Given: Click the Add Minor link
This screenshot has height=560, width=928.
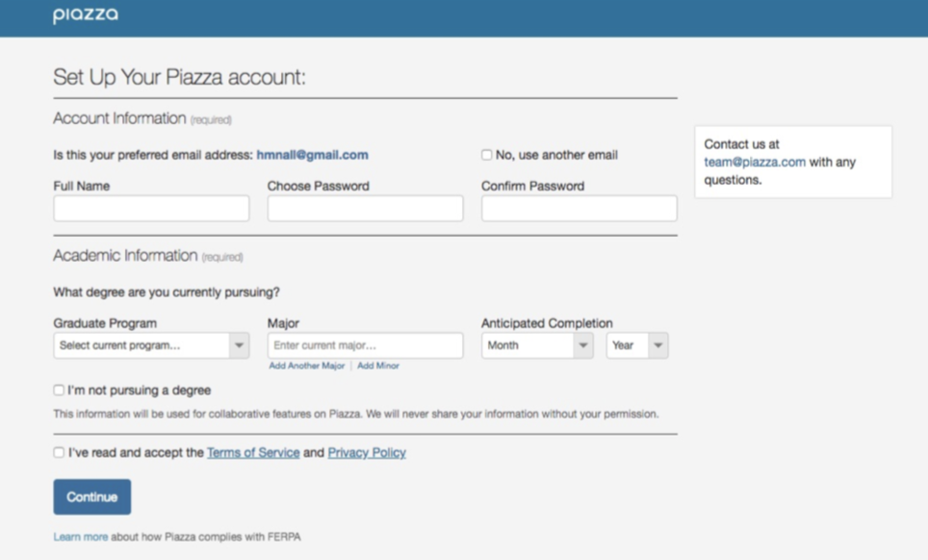Looking at the screenshot, I should tap(378, 366).
